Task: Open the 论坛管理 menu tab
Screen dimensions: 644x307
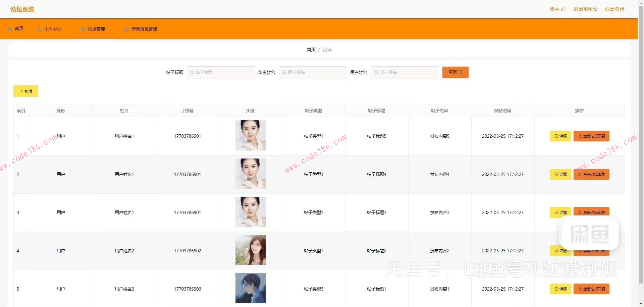Action: click(x=96, y=29)
